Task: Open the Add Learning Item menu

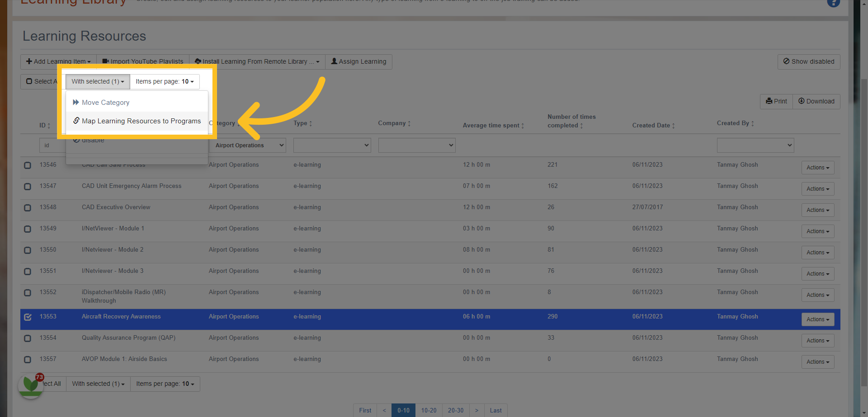Action: click(x=58, y=61)
